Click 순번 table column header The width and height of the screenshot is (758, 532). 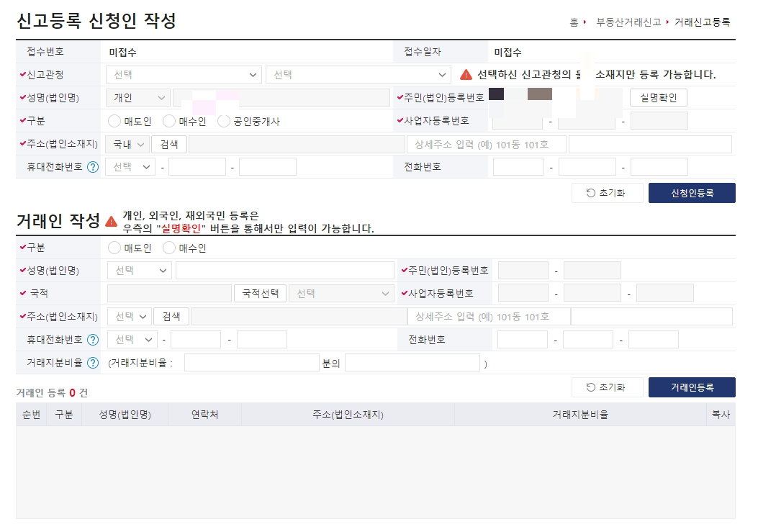[32, 415]
